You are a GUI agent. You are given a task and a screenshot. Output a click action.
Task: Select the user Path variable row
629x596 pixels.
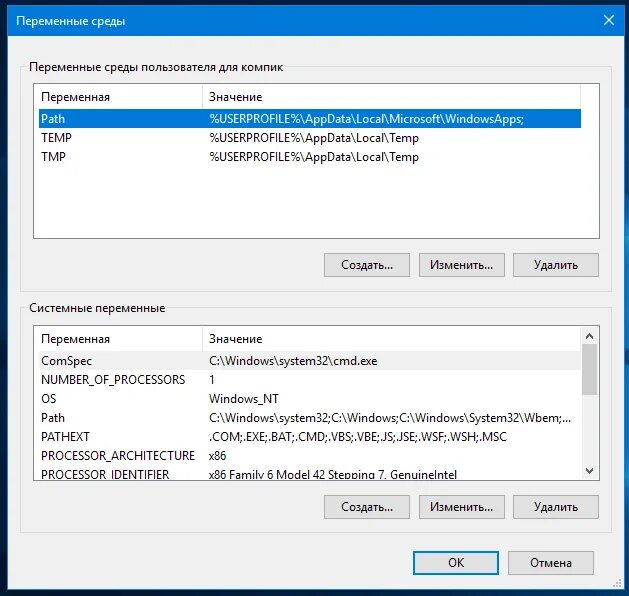pyautogui.click(x=310, y=119)
